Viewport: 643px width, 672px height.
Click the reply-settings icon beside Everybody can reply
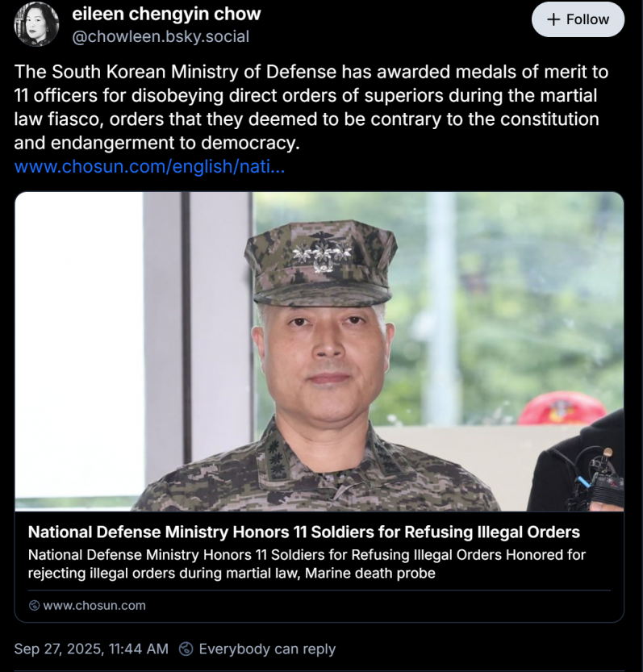point(186,649)
